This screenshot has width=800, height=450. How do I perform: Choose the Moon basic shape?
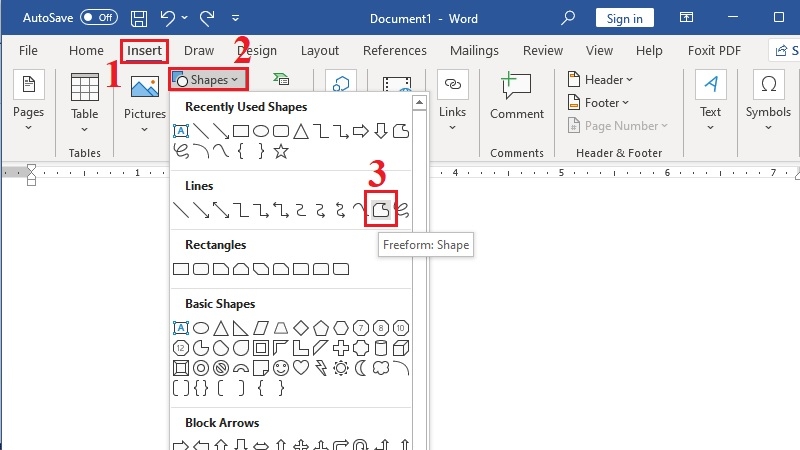(361, 368)
